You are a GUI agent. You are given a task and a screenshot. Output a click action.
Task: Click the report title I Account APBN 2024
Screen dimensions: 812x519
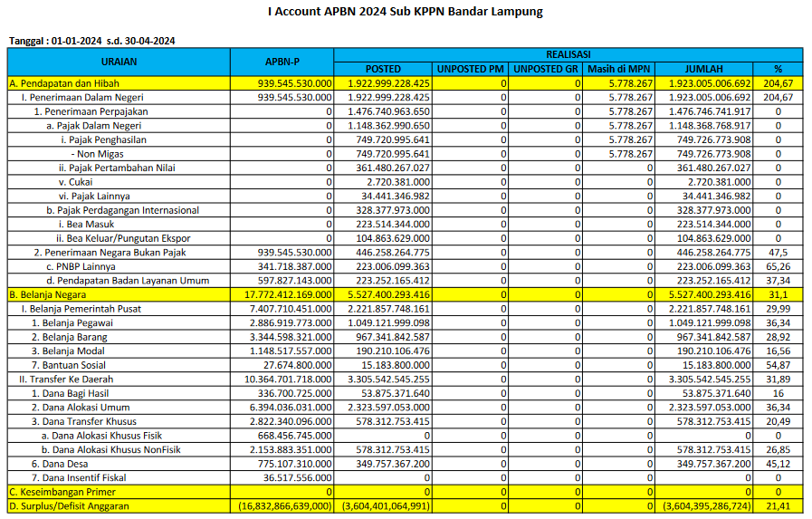tap(406, 12)
